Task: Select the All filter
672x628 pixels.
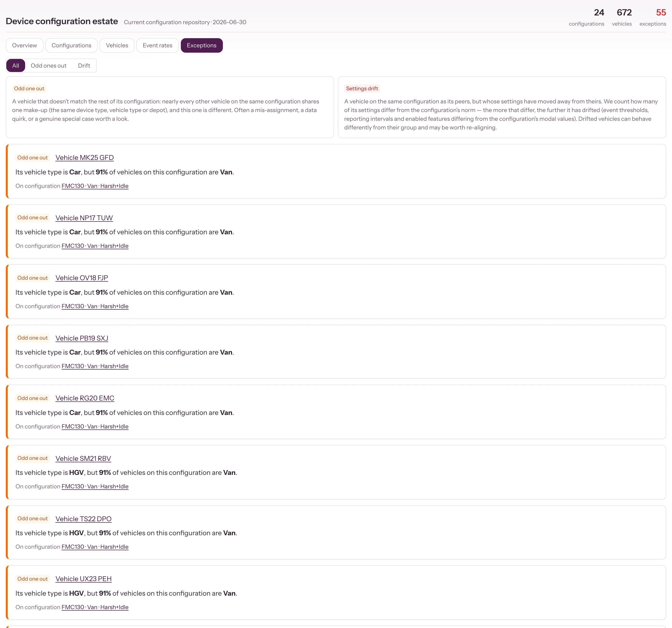Action: point(15,65)
